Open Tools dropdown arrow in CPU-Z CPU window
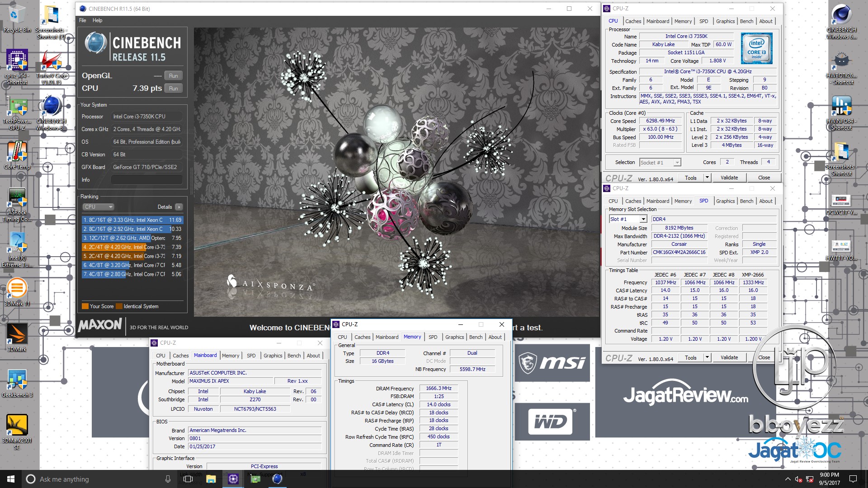The width and height of the screenshot is (868, 488). point(707,178)
